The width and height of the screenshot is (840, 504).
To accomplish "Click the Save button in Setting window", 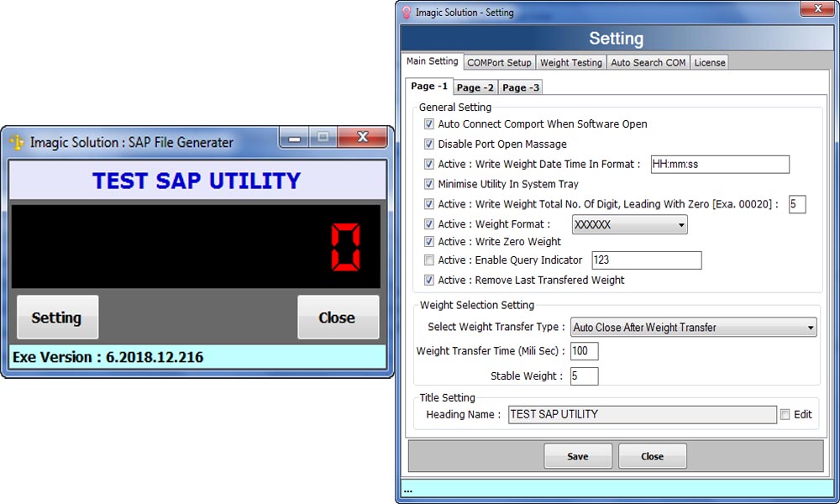I will (578, 456).
